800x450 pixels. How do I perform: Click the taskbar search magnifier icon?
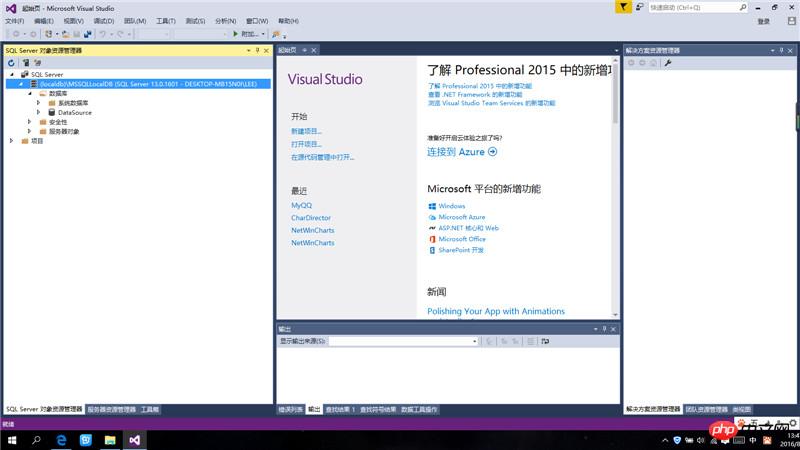tap(36, 440)
